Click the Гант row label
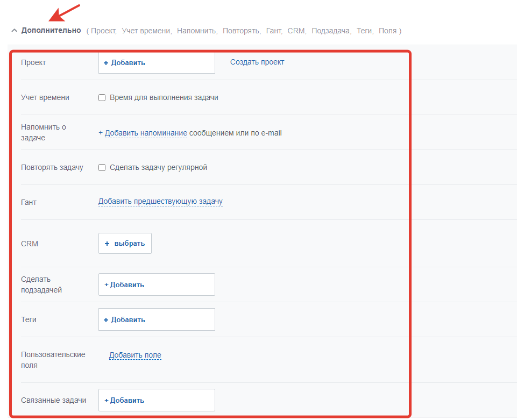The width and height of the screenshot is (517, 420). 29,202
